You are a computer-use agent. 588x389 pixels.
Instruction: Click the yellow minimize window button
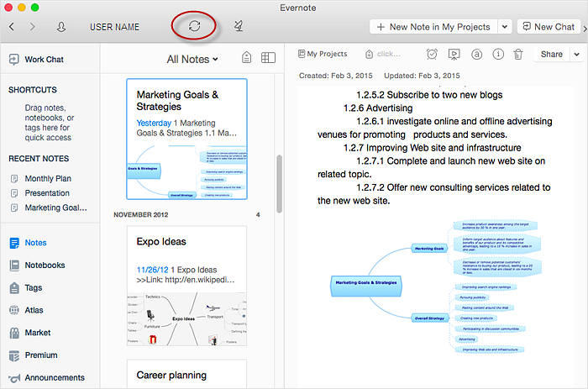pos(22,7)
